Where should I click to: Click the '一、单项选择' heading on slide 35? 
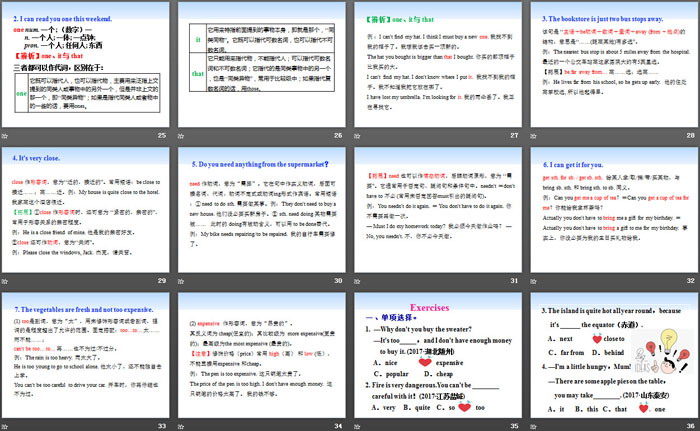click(391, 318)
